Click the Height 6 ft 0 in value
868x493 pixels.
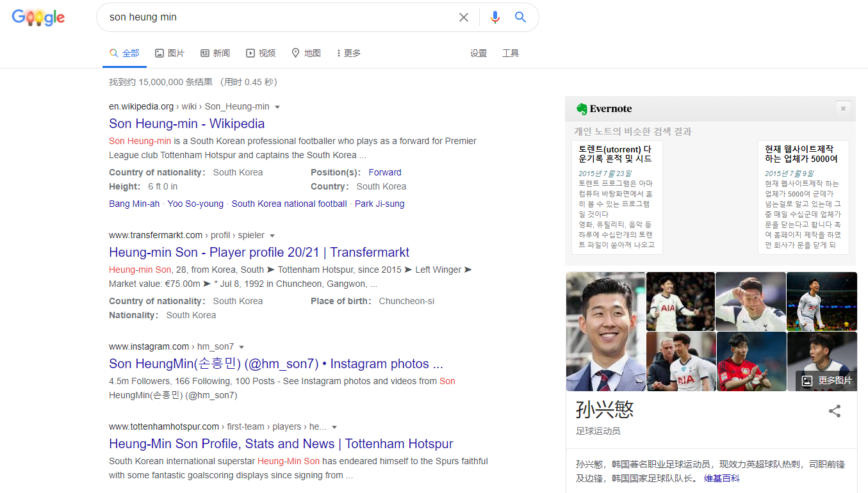tap(163, 186)
